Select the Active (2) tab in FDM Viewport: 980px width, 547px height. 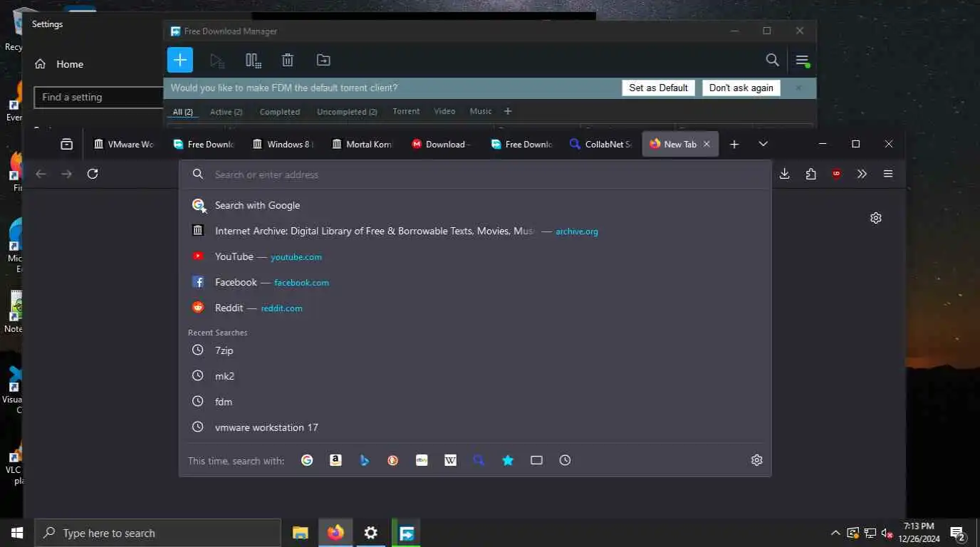pyautogui.click(x=226, y=112)
